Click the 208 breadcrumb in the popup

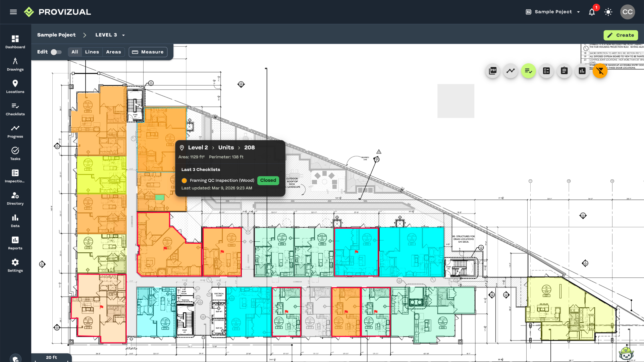250,147
